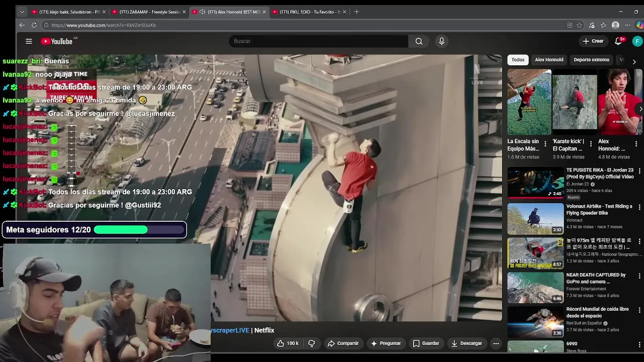
Task: Open options for Récord Mundial de caída video
Action: coord(639,310)
